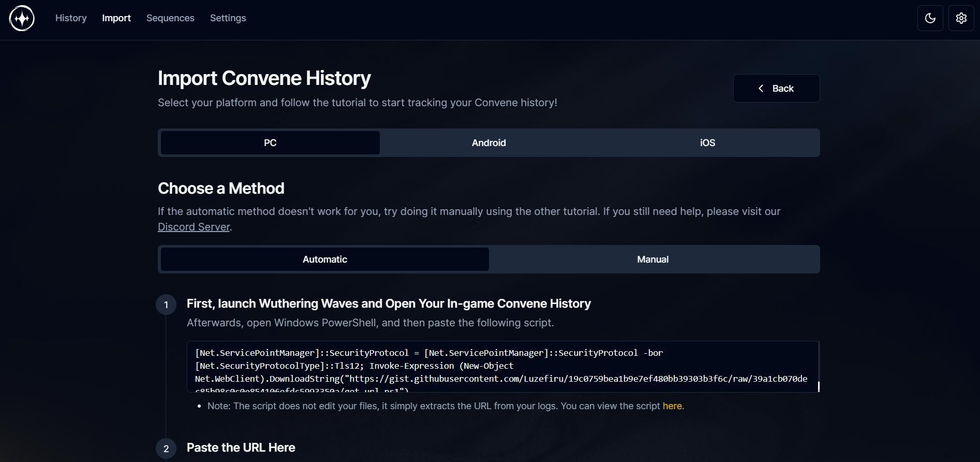Click the chevron arrow inside the Back button

coord(761,89)
